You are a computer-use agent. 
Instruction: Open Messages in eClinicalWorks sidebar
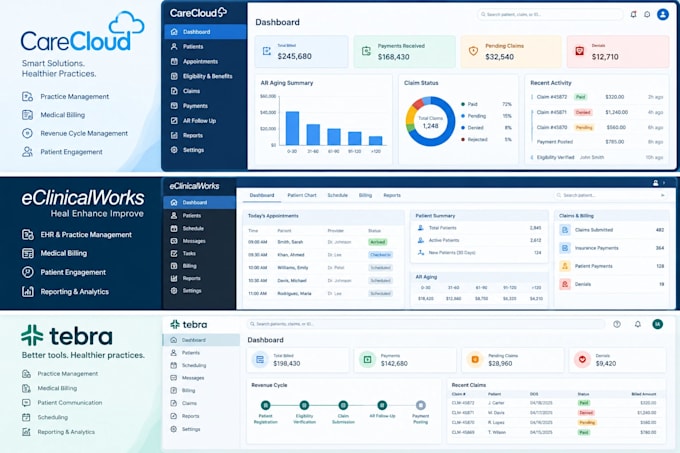pos(199,241)
